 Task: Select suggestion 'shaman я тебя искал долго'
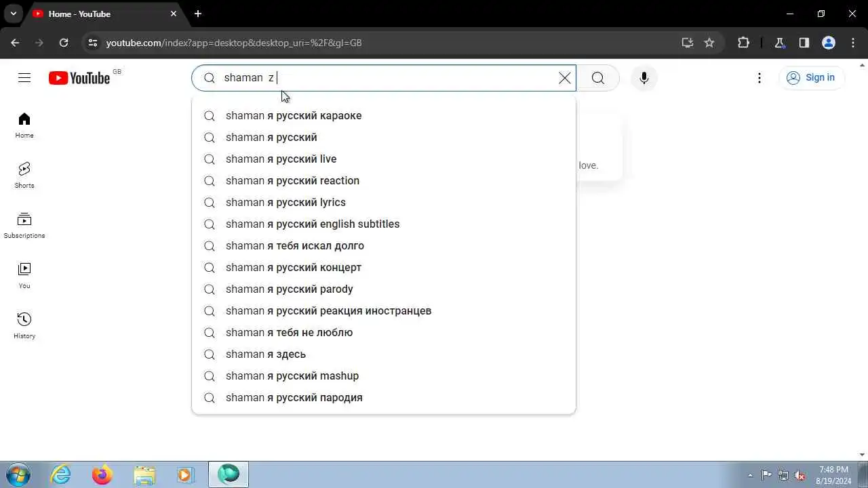pos(384,245)
